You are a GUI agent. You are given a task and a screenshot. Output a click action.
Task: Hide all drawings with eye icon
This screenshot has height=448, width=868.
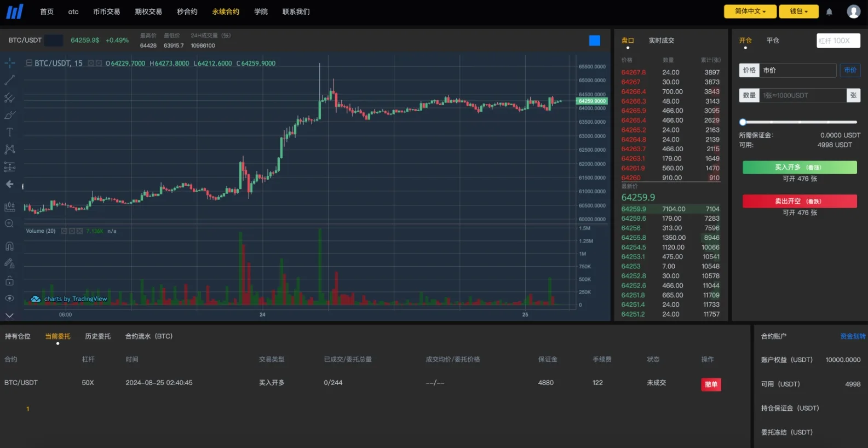tap(9, 298)
